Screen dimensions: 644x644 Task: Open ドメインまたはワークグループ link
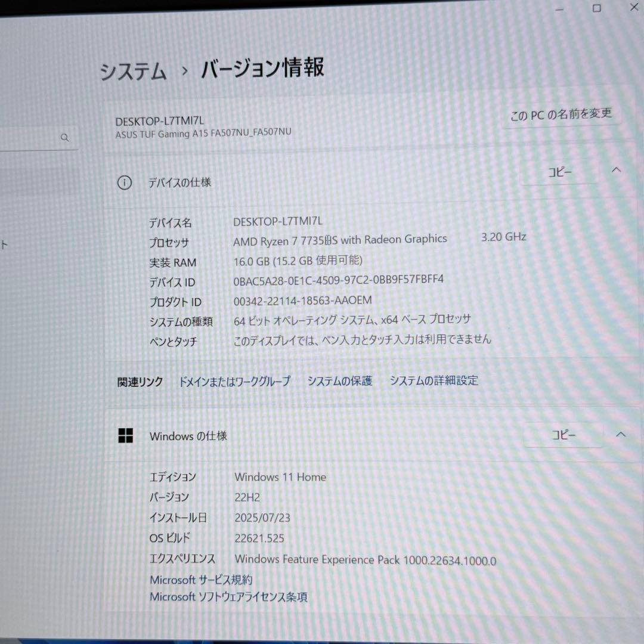(x=234, y=382)
